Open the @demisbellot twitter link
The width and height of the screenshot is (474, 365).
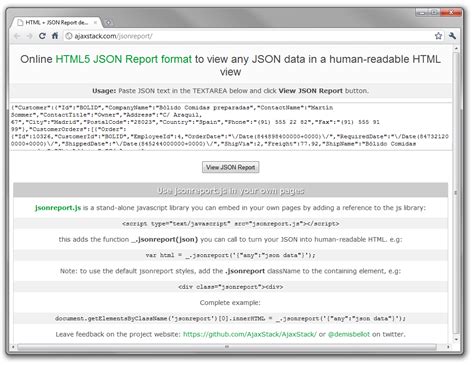tap(349, 334)
